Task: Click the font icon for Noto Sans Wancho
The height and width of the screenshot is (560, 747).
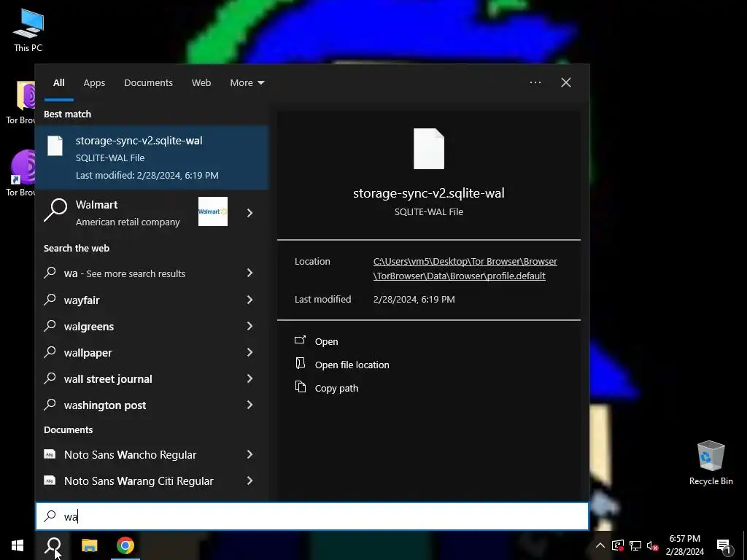Action: [50, 454]
